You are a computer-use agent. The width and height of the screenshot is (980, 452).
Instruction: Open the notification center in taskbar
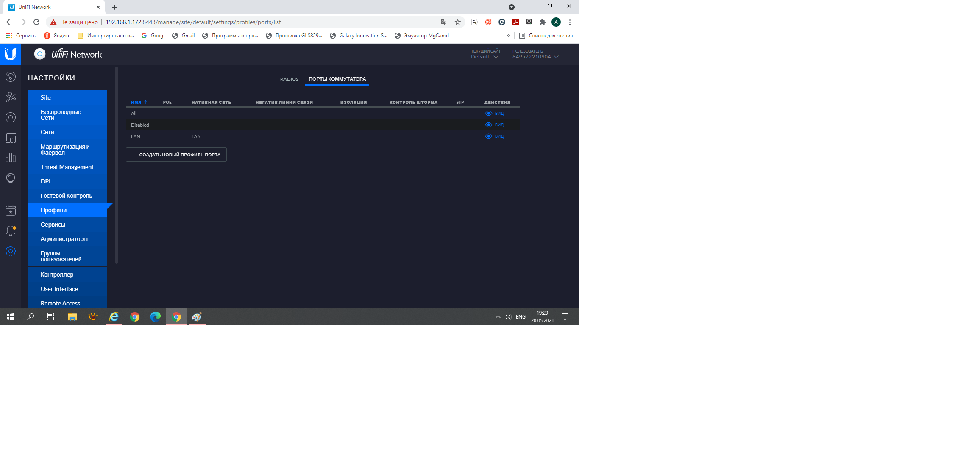point(565,317)
